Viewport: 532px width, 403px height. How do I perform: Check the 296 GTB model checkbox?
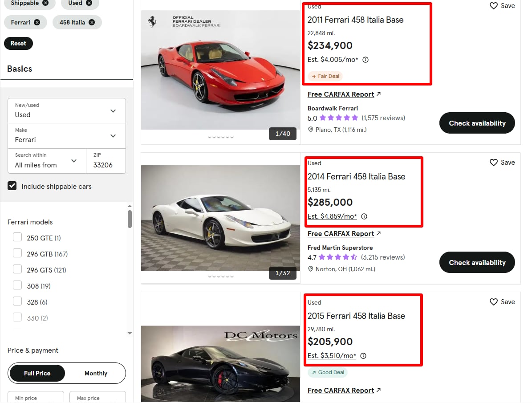click(x=17, y=253)
